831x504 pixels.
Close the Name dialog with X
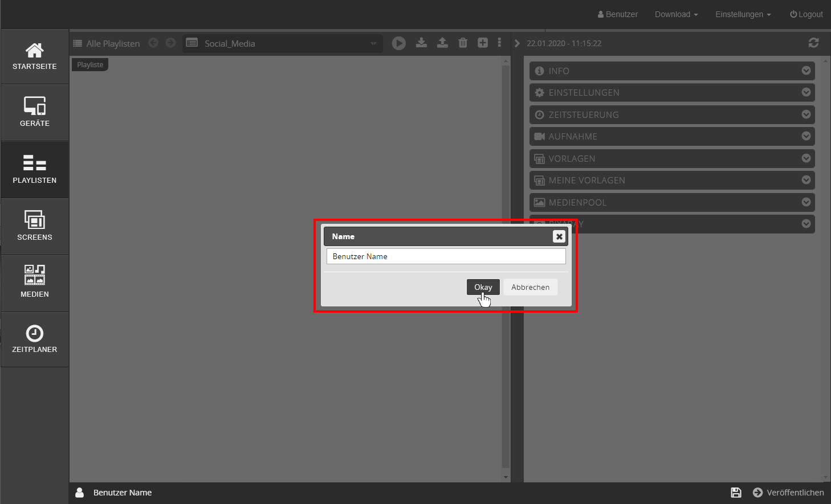tap(559, 236)
